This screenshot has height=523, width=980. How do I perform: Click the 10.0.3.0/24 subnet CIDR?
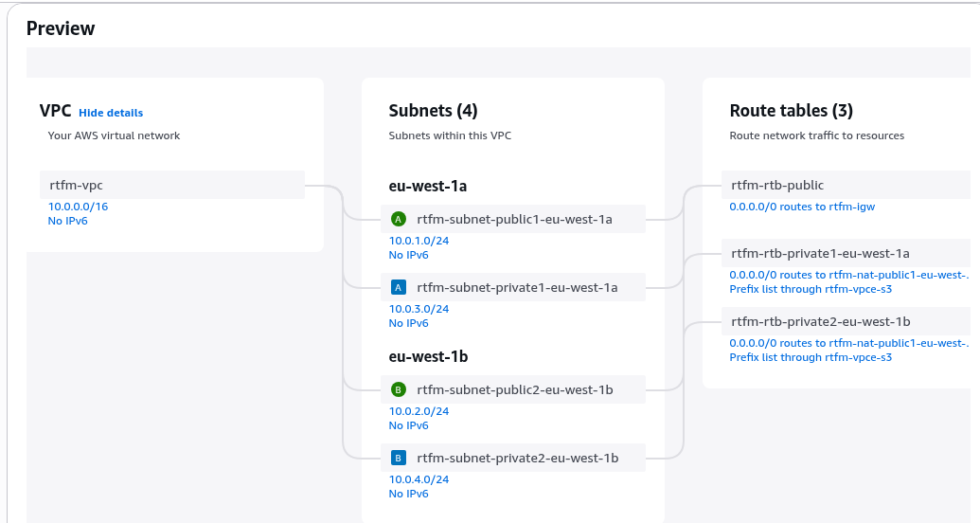[x=419, y=309]
